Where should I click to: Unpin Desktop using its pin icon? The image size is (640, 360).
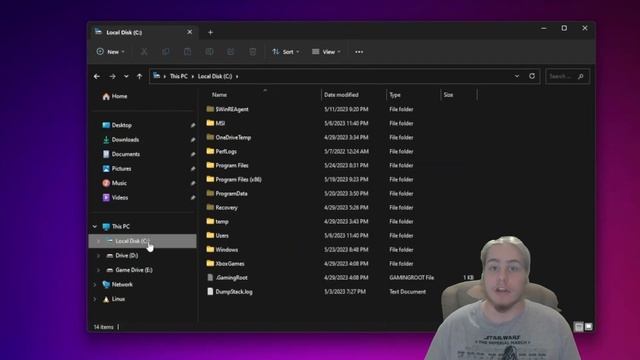coord(192,125)
